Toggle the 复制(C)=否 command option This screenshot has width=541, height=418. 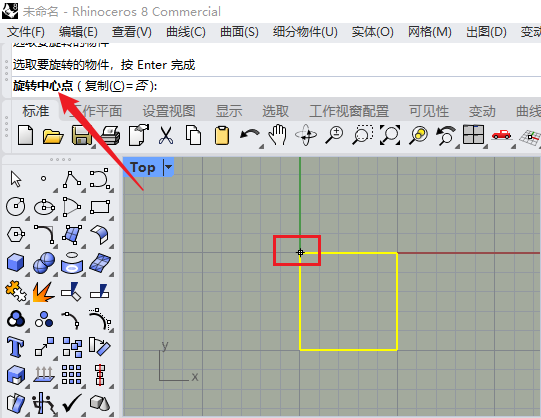tap(117, 86)
